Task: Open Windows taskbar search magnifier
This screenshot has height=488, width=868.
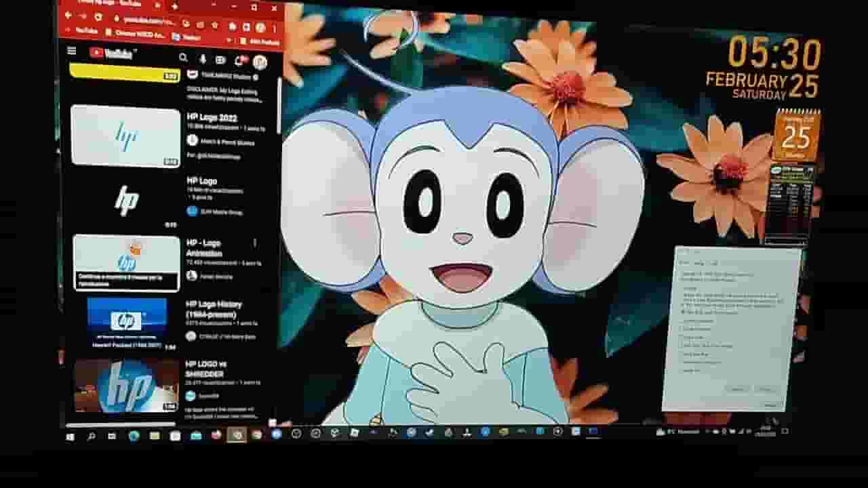Action: coord(91,437)
